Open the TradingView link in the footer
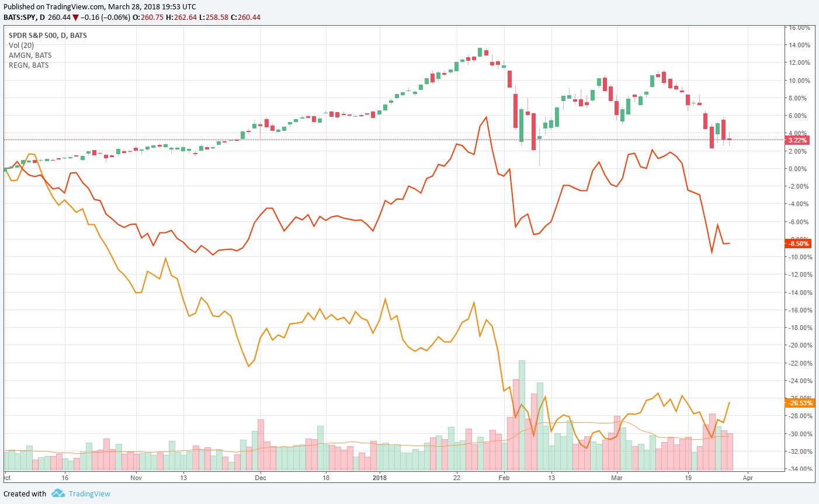Viewport: 819px width, 504px height. pos(89,494)
